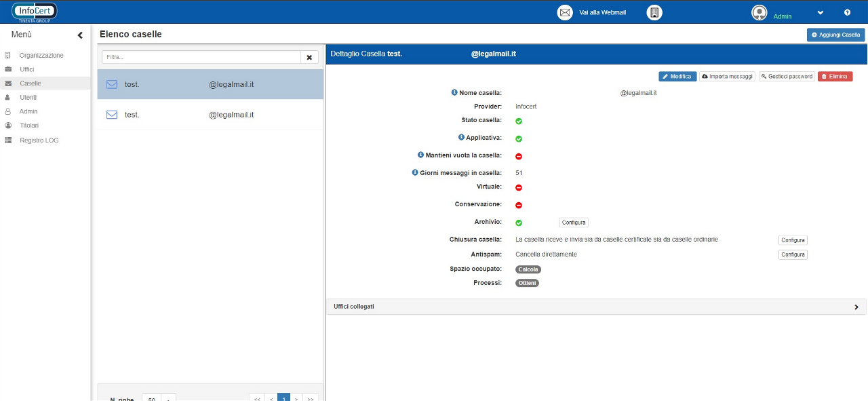This screenshot has height=401, width=868.
Task: Open the help question mark icon
Action: (x=847, y=13)
